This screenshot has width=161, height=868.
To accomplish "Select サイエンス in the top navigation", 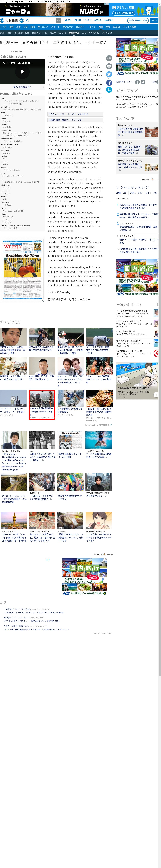I will (43, 27).
